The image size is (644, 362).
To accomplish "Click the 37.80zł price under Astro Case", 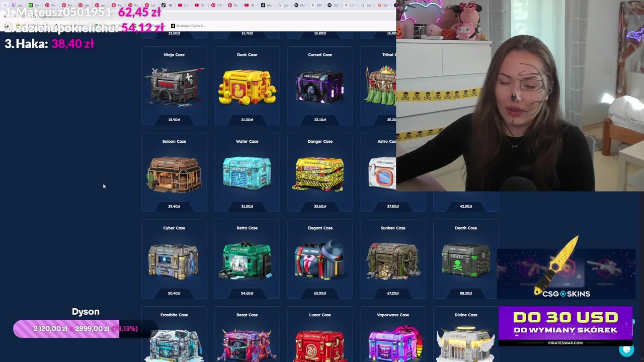I will [393, 206].
